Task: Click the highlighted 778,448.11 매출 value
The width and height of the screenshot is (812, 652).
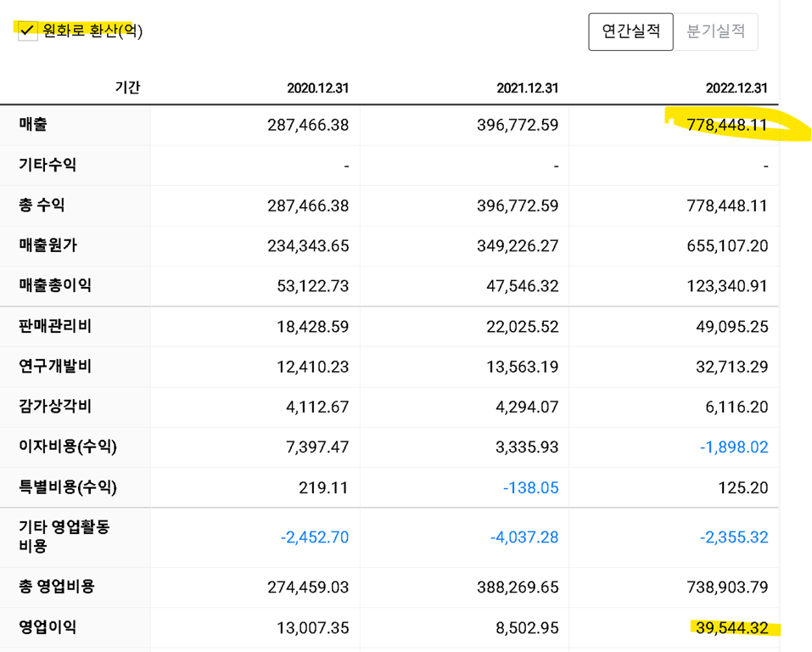Action: 727,126
